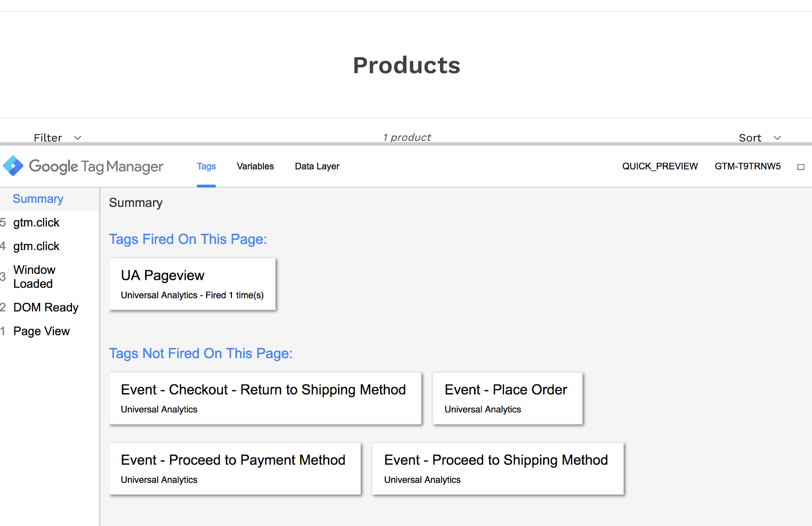The width and height of the screenshot is (812, 526).
Task: Click the Google Tag Manager logo icon
Action: point(13,166)
